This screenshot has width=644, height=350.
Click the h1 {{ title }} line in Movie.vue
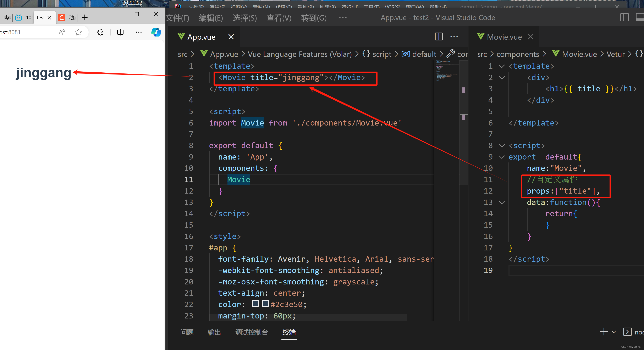tap(591, 89)
